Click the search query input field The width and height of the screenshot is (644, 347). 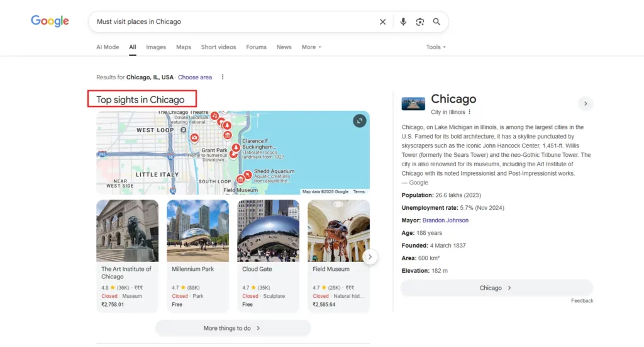click(234, 22)
